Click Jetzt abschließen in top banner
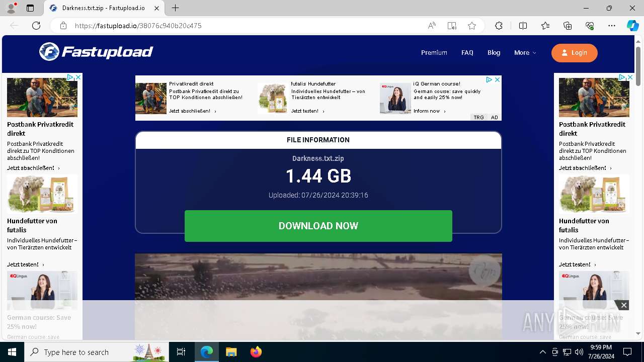The height and width of the screenshot is (362, 644). [x=192, y=111]
